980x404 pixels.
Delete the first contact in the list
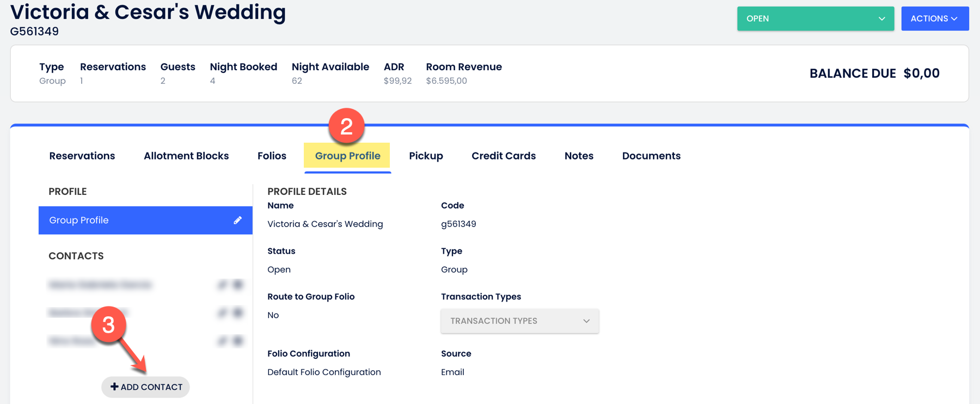(238, 285)
